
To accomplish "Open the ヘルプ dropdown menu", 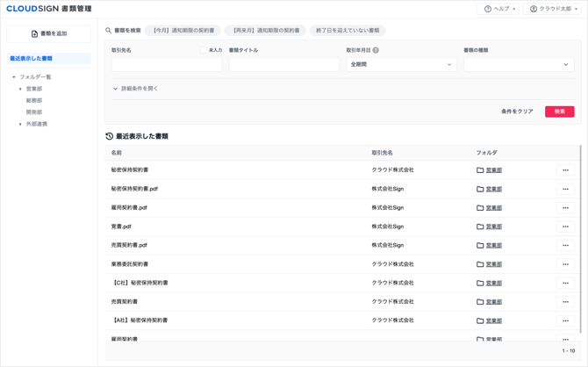I will (x=498, y=9).
